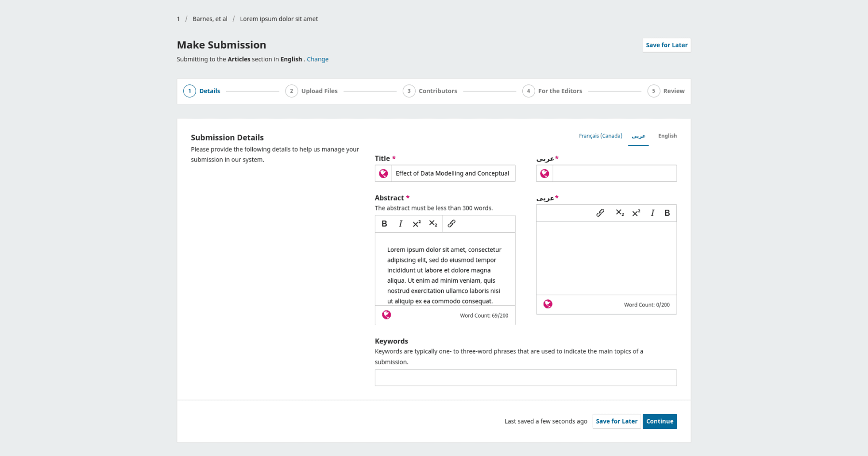Viewport: 868px width, 456px height.
Task: Apply bold in the Arabic abstract toolbar
Action: (667, 212)
